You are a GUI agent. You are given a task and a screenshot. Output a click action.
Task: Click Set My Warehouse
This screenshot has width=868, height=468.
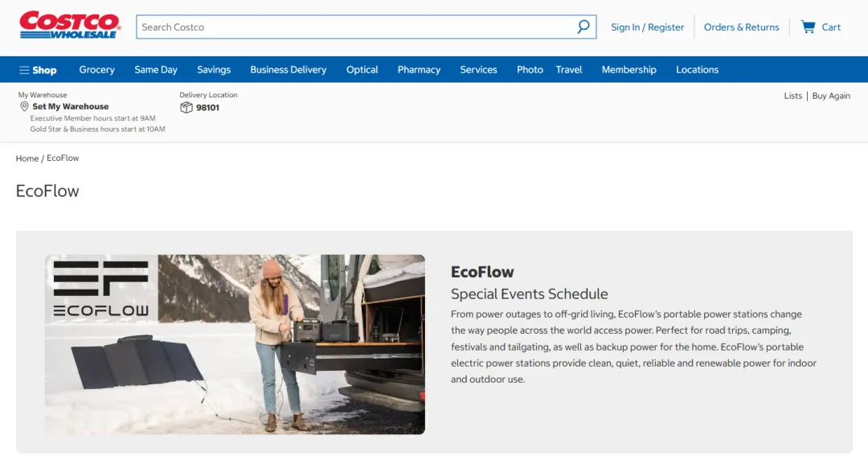click(70, 106)
